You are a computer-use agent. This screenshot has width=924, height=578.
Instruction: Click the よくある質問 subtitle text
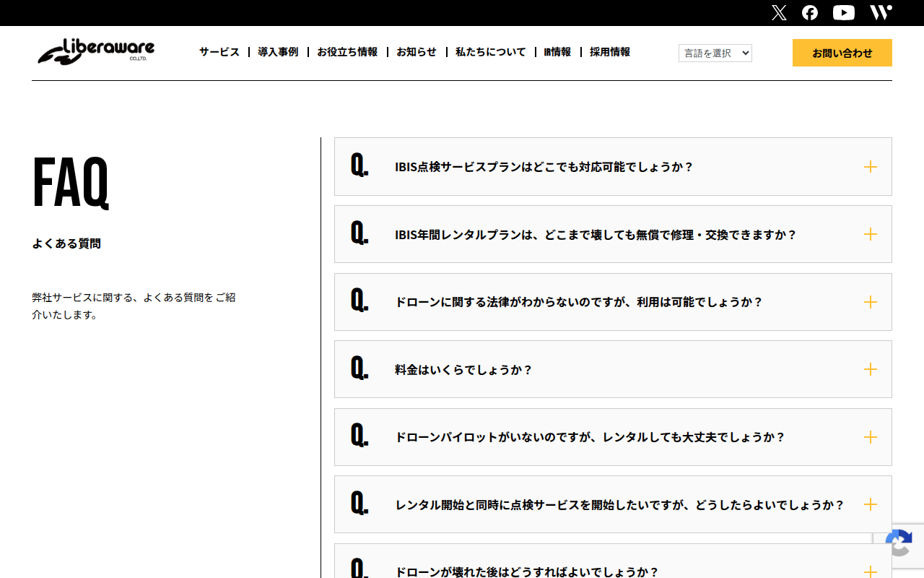click(66, 243)
